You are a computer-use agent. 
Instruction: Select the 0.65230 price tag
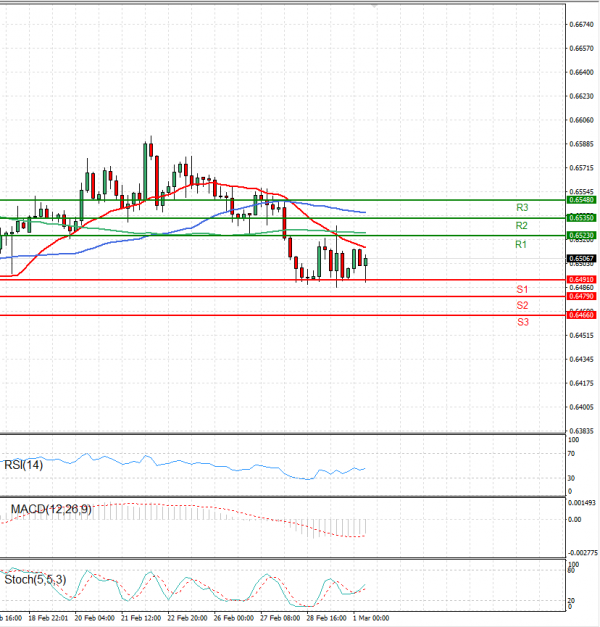pos(582,236)
